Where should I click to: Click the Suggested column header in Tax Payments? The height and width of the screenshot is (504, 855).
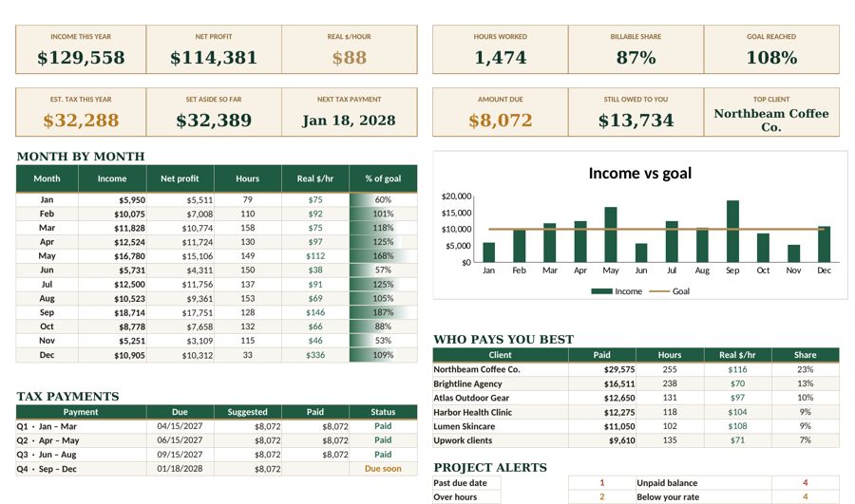pos(248,412)
